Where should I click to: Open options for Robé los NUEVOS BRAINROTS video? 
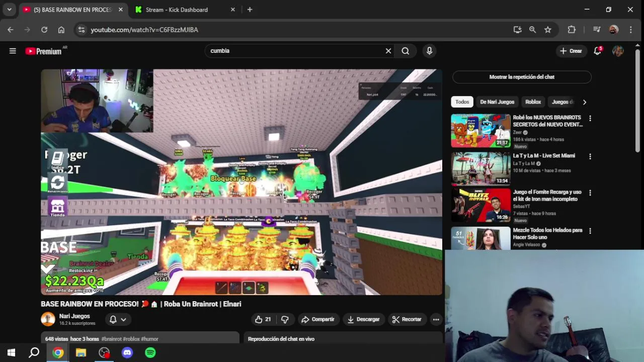(590, 119)
